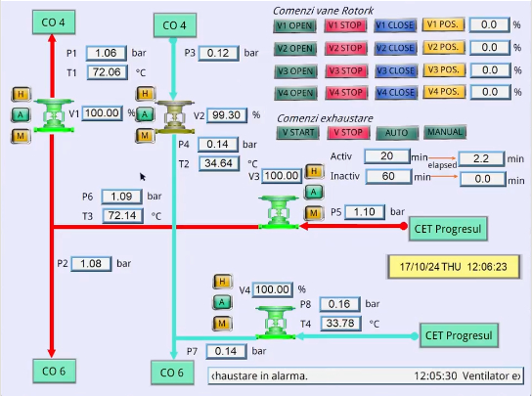Click the V1 OPEN command button
Image resolution: width=532 pixels, height=396 pixels.
click(294, 25)
